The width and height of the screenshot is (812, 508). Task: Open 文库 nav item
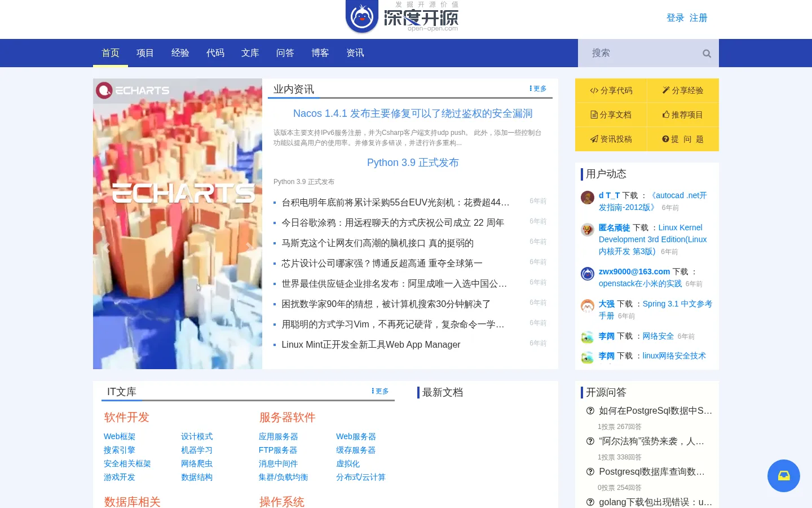pyautogui.click(x=250, y=53)
